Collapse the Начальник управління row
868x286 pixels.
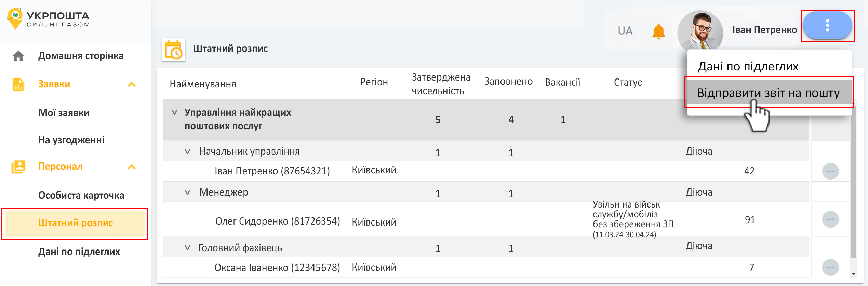click(x=187, y=151)
